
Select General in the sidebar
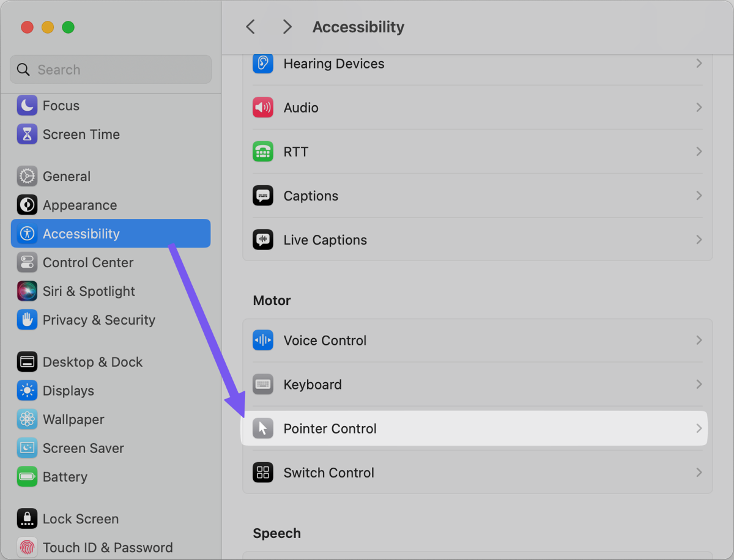pyautogui.click(x=66, y=176)
